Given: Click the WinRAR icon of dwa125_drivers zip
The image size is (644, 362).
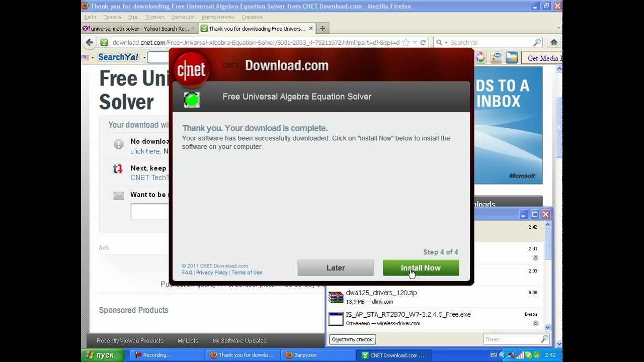Looking at the screenshot, I should coord(336,297).
